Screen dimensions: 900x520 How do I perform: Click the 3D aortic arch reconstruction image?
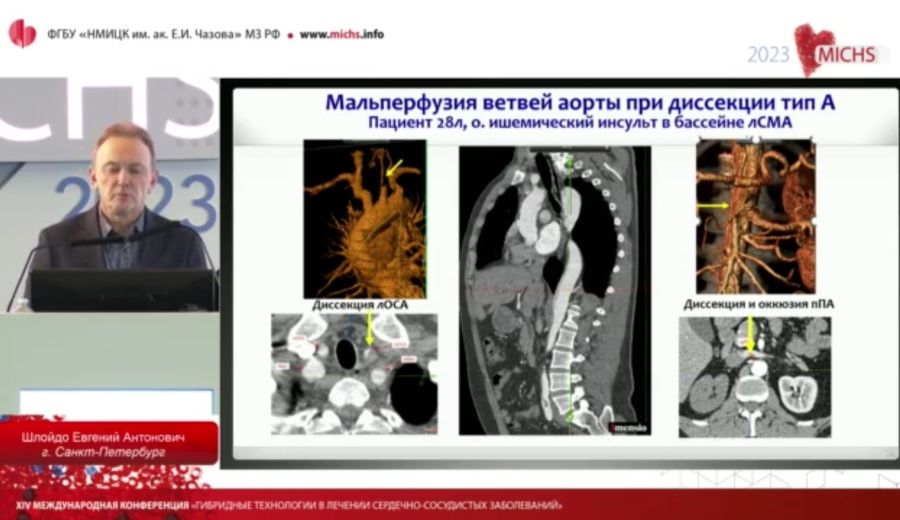pos(365,219)
